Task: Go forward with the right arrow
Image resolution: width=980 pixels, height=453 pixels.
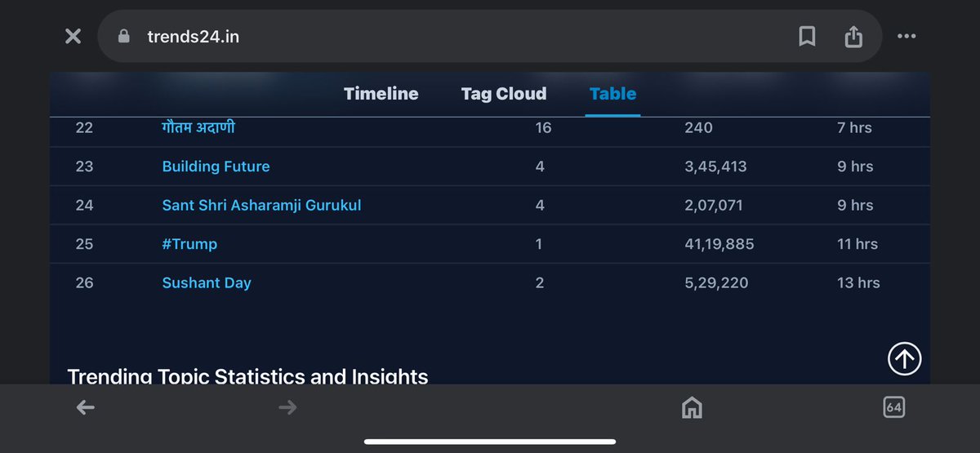Action: click(287, 407)
